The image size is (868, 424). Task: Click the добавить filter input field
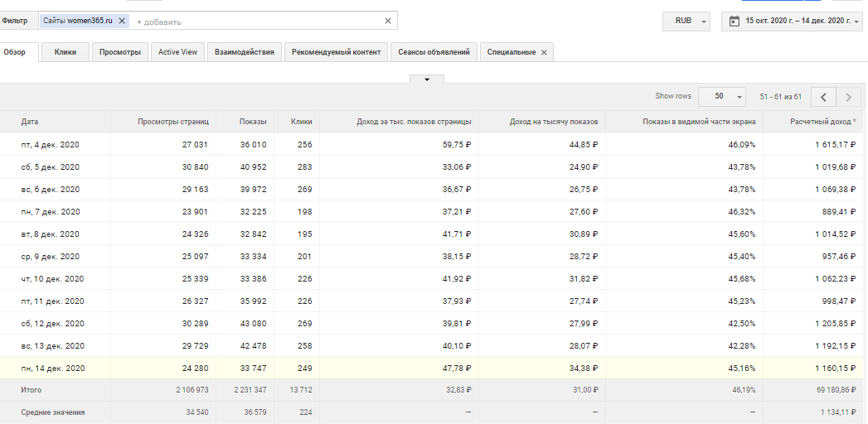249,22
